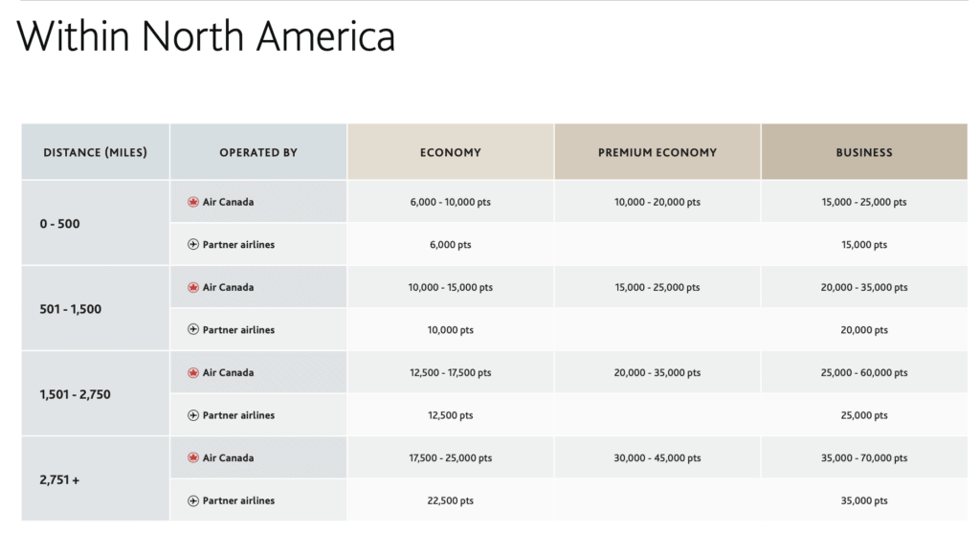Screen dimensions: 980x533
Task: Click the 22,500 pts economy cell
Action: point(451,500)
